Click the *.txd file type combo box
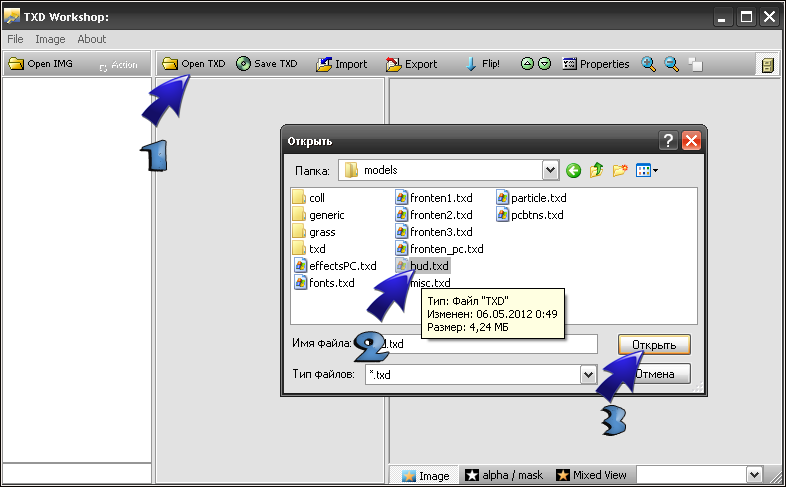The image size is (786, 487). pos(481,375)
